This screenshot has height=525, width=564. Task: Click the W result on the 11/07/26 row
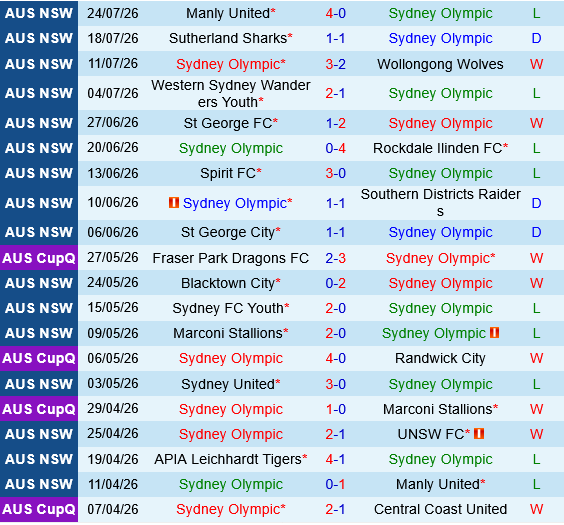pyautogui.click(x=536, y=64)
